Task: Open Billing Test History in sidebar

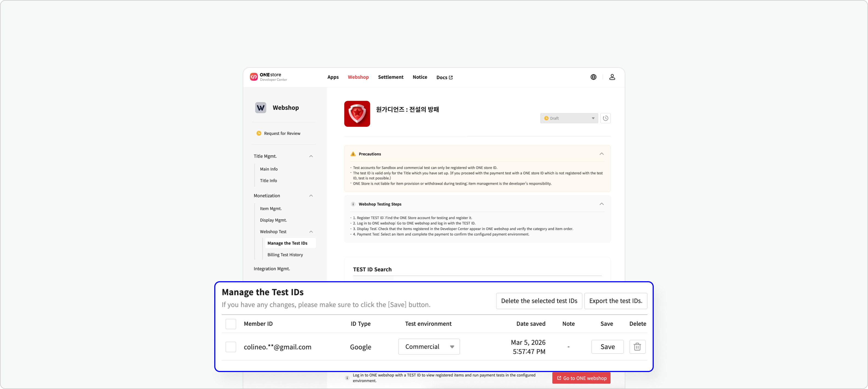Action: [285, 255]
